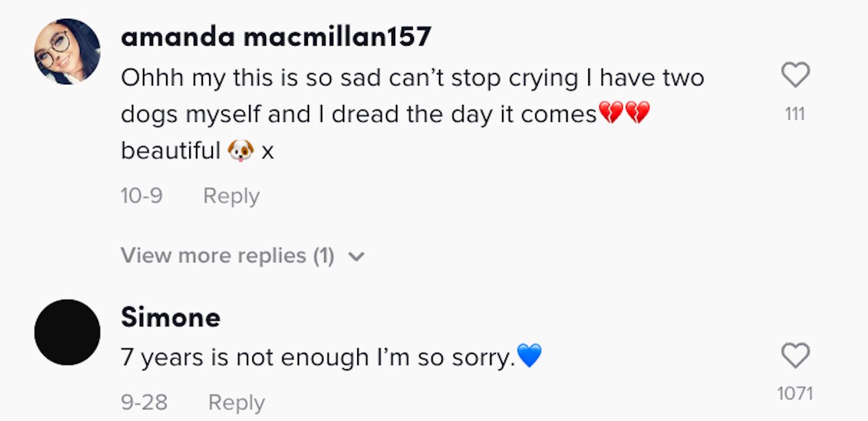The image size is (868, 421).
Task: Click the second broken heart emoji
Action: [x=638, y=114]
